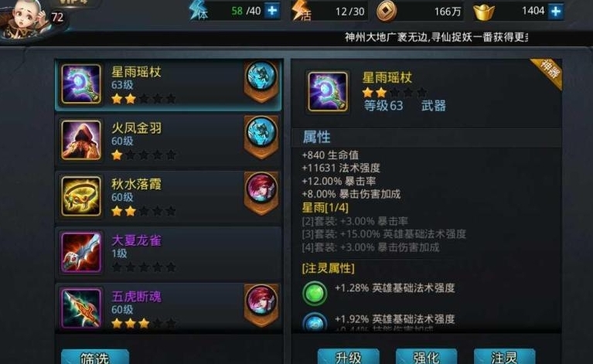Select the 大夏龙雀 blade icon

coord(81,252)
